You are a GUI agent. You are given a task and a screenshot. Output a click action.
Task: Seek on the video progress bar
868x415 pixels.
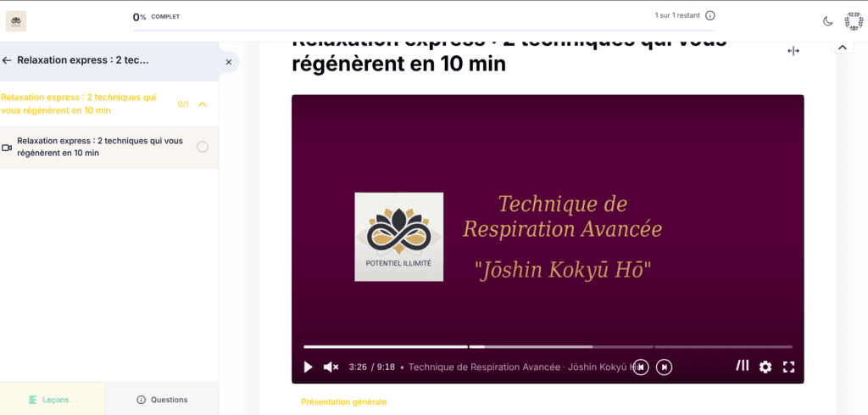(x=548, y=347)
